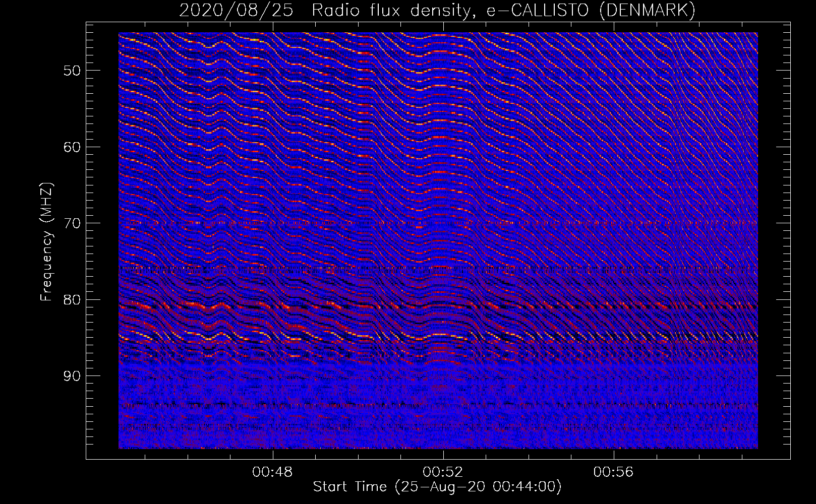Click the '70' frequency tick label
This screenshot has height=504, width=816.
click(72, 223)
